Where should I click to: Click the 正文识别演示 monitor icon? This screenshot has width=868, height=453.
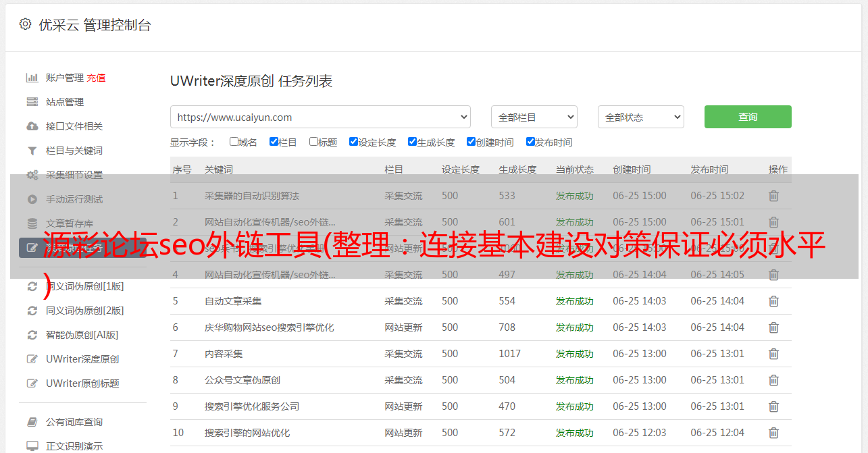(x=32, y=446)
